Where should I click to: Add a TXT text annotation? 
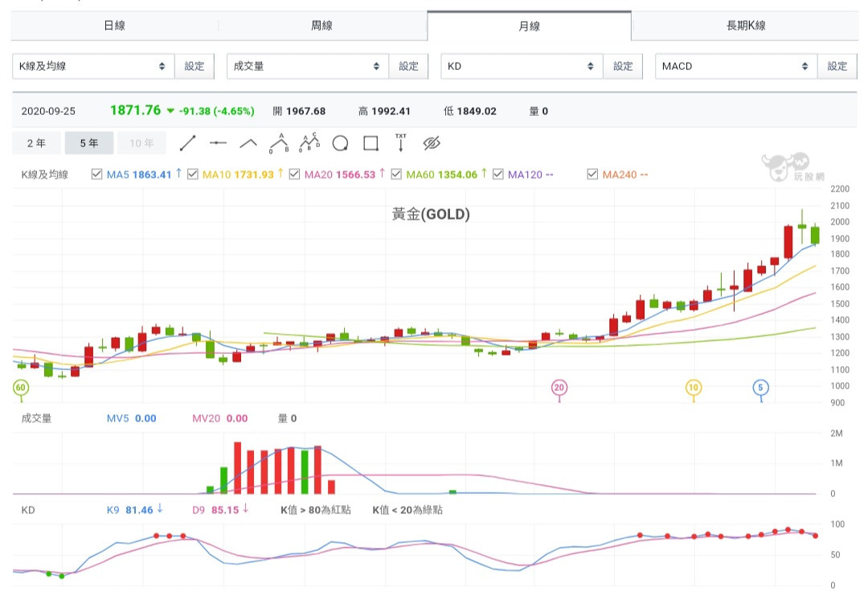click(x=400, y=143)
